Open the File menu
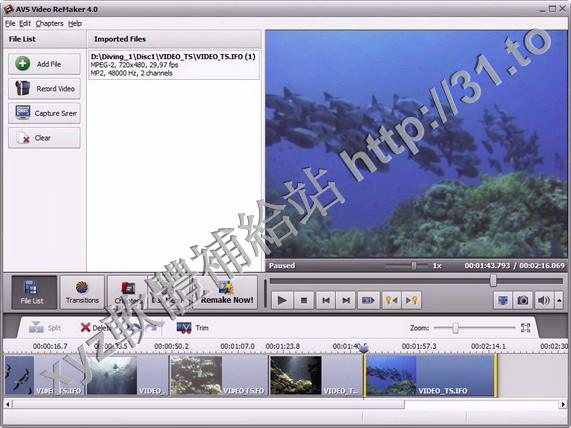Screen dimensions: 571x428 pos(10,24)
